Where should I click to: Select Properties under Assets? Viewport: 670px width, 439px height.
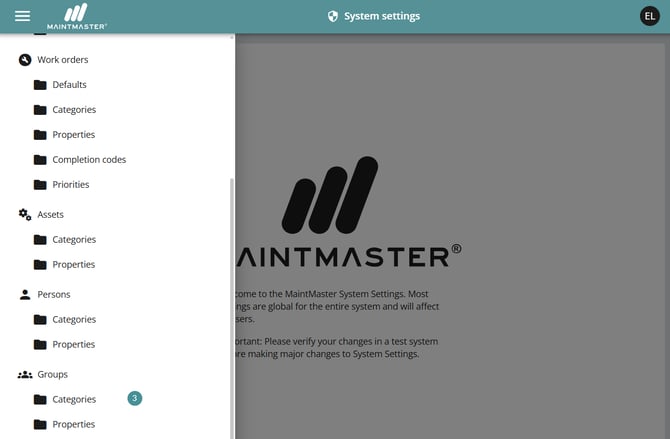coord(74,265)
